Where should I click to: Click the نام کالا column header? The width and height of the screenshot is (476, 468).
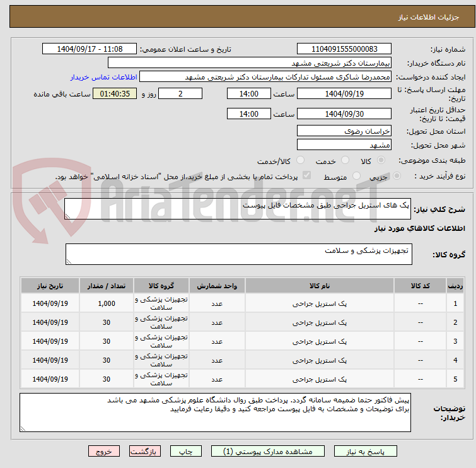point(320,286)
